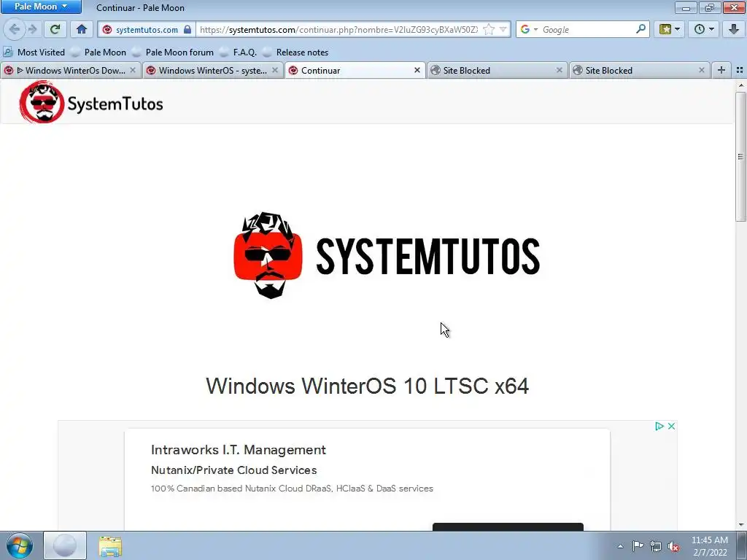Open the Home page button

82,29
